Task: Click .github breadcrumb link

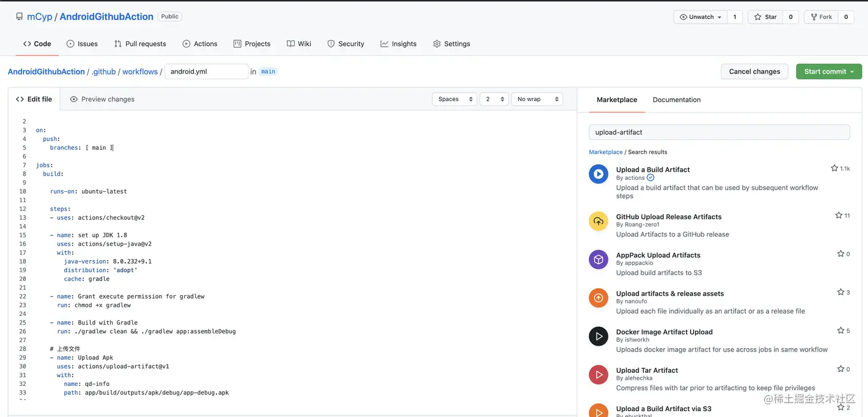Action: click(103, 72)
